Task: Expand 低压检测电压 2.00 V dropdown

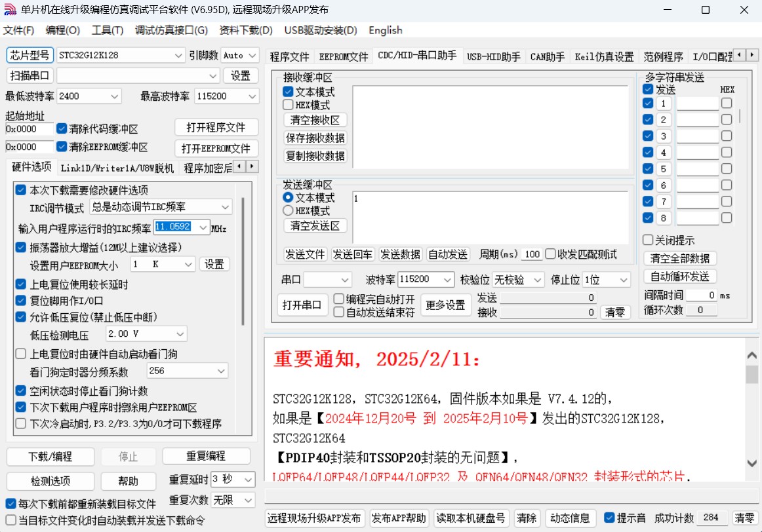Action: 180,334
